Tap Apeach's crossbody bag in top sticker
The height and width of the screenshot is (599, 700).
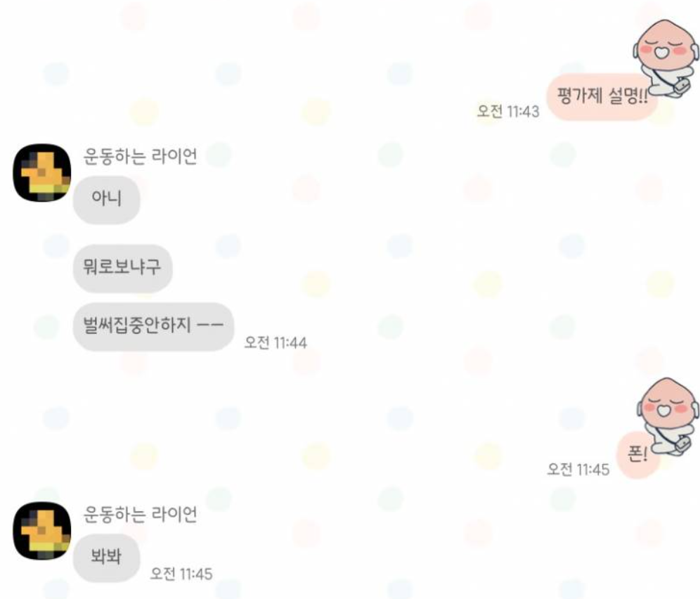coord(681,86)
